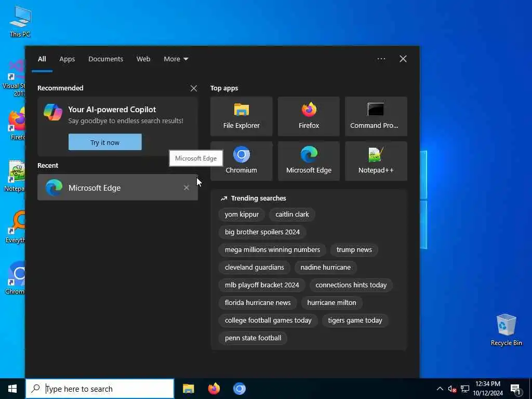
Task: Search mlb playoff bracket 2024
Action: 262,285
